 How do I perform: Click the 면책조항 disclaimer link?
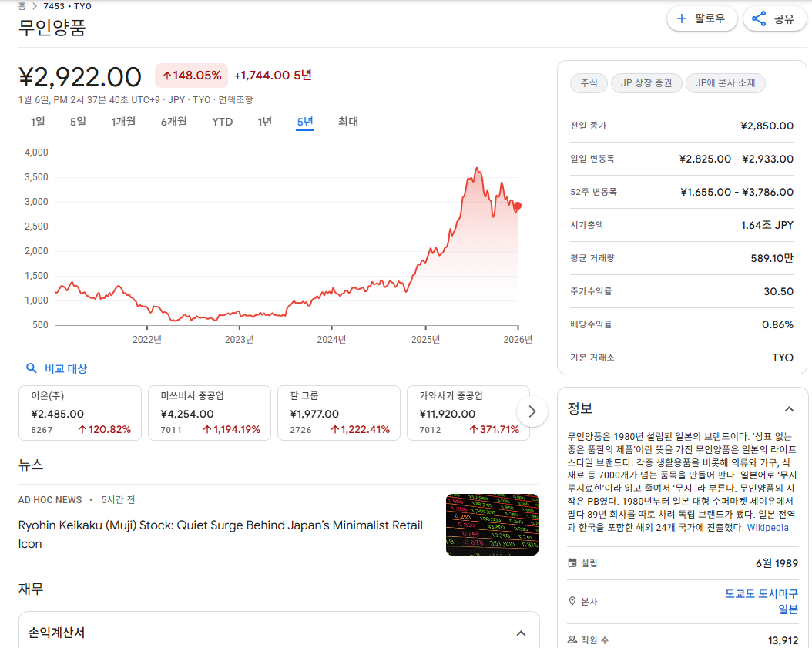(236, 99)
